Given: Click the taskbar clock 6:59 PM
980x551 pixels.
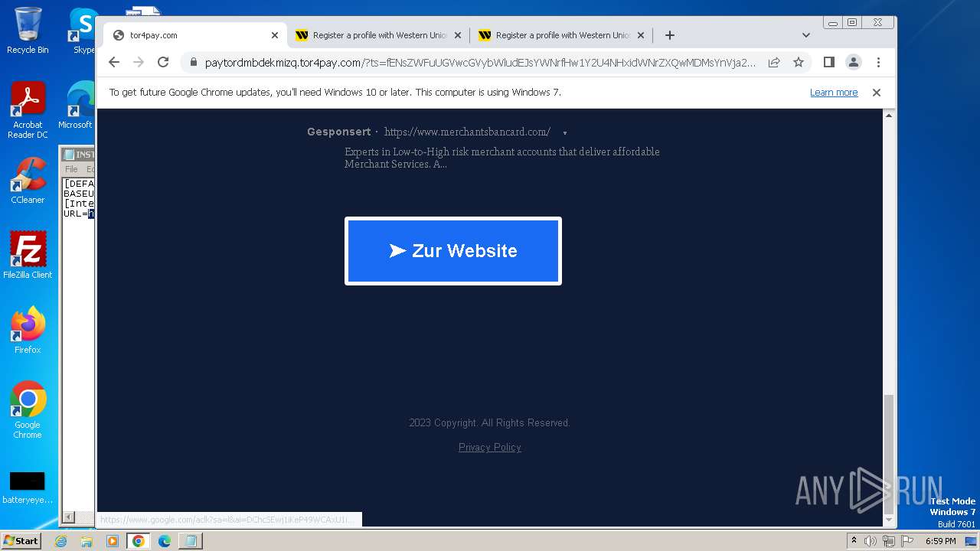Looking at the screenshot, I should pos(941,541).
